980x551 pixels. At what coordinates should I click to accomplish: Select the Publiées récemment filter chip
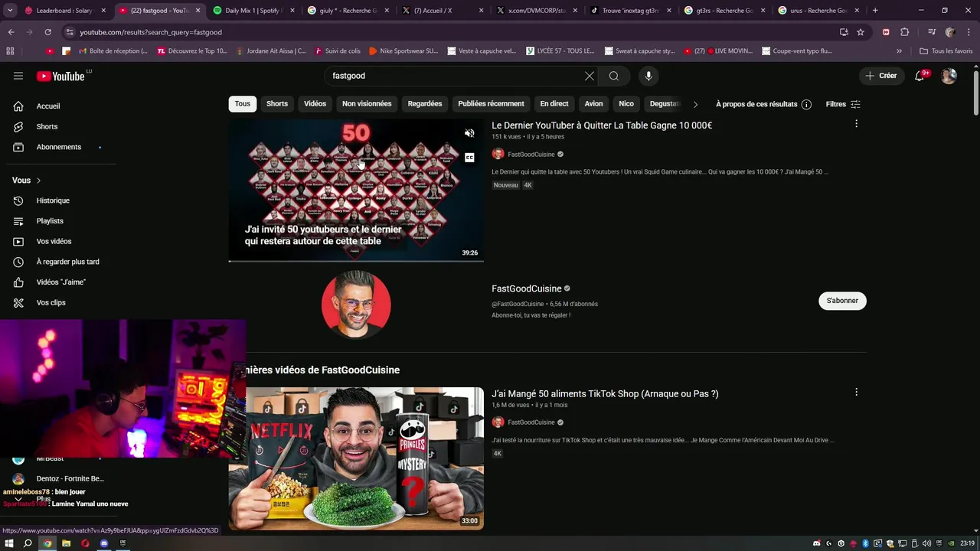(x=491, y=104)
